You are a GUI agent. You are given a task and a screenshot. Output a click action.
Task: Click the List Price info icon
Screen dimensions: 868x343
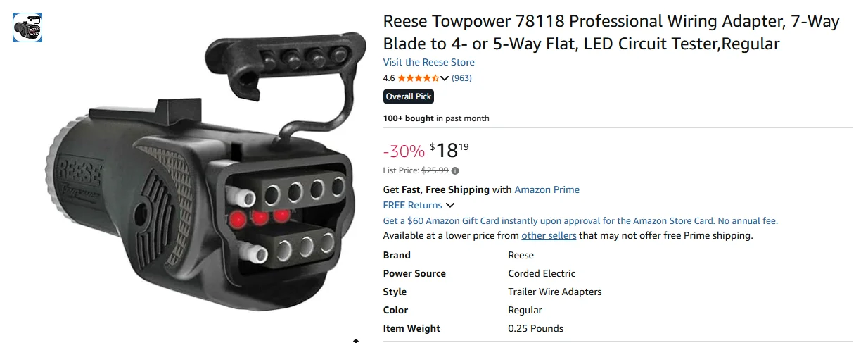(x=455, y=170)
